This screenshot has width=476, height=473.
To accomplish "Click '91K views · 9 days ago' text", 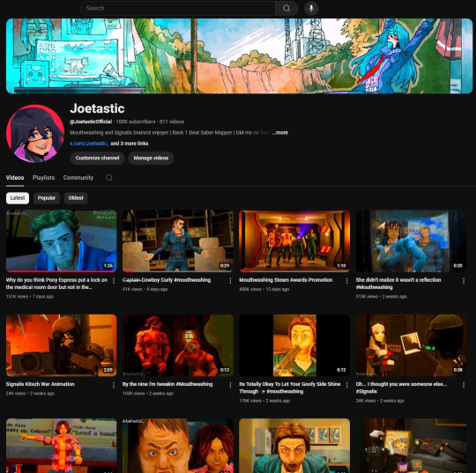I will tap(145, 289).
